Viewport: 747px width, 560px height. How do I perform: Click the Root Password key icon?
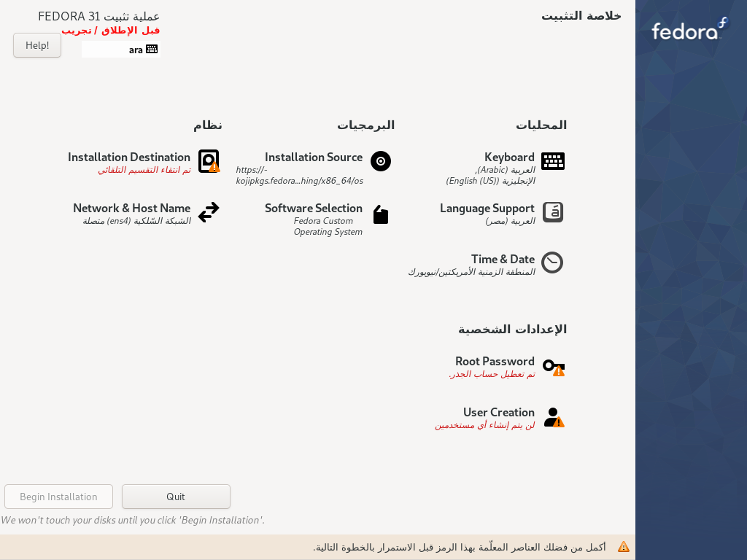554,367
